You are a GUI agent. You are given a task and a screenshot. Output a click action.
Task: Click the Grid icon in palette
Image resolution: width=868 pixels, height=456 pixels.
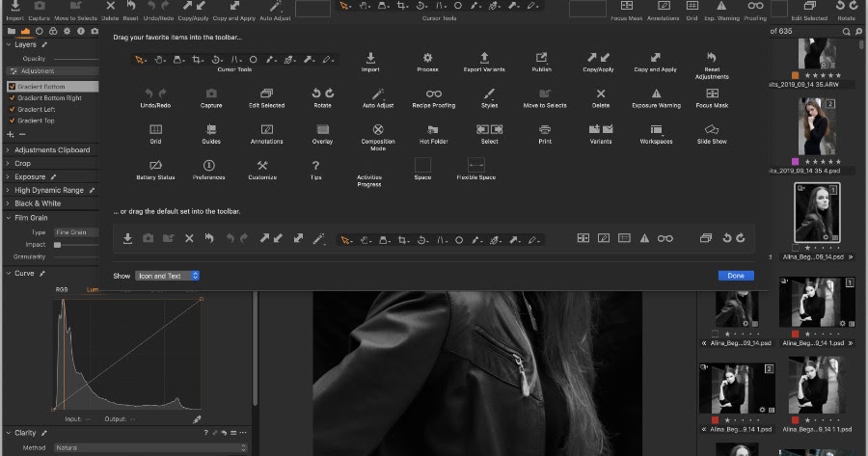155,129
